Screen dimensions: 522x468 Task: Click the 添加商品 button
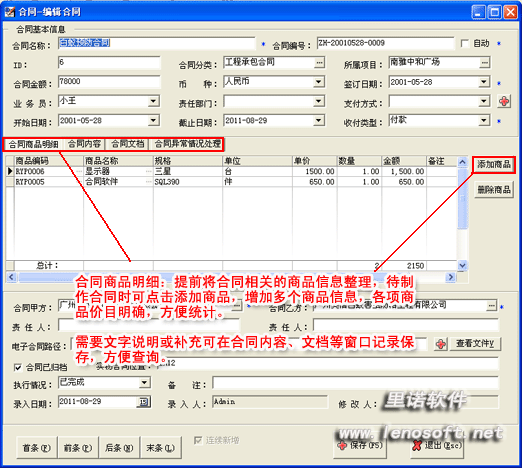(x=494, y=164)
